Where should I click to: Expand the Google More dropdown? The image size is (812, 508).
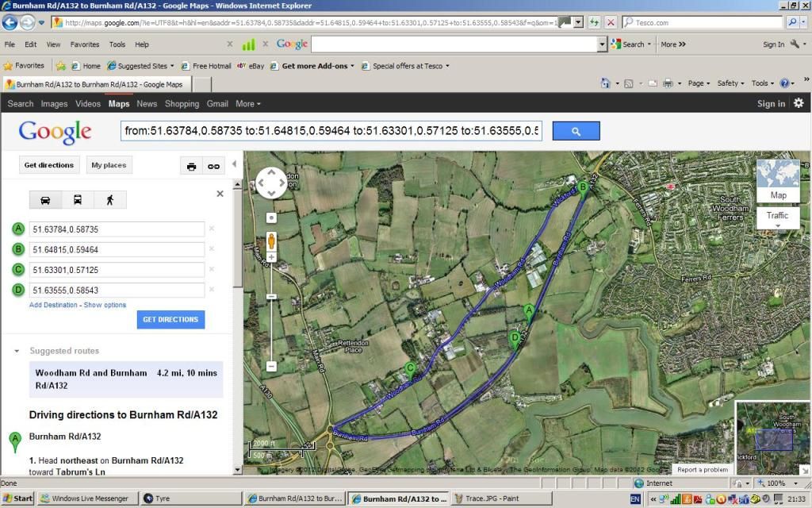248,104
